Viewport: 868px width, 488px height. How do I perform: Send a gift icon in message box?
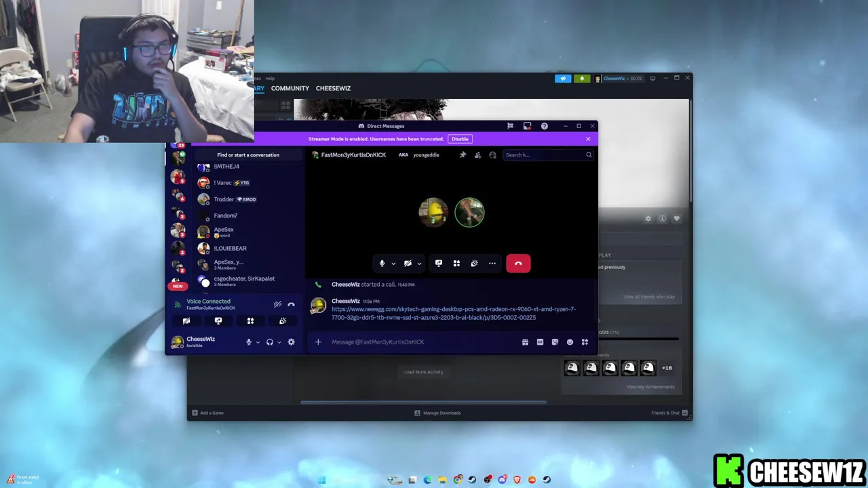[x=525, y=342]
